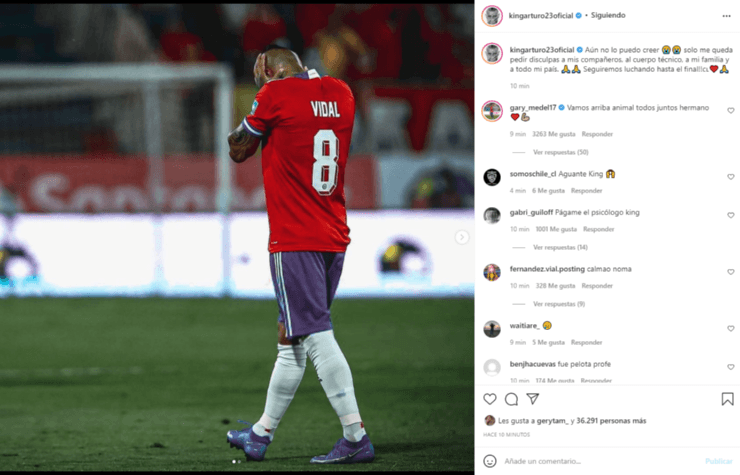740x475 pixels.
Task: Open gary_medel17 profile picture
Action: pyautogui.click(x=492, y=111)
